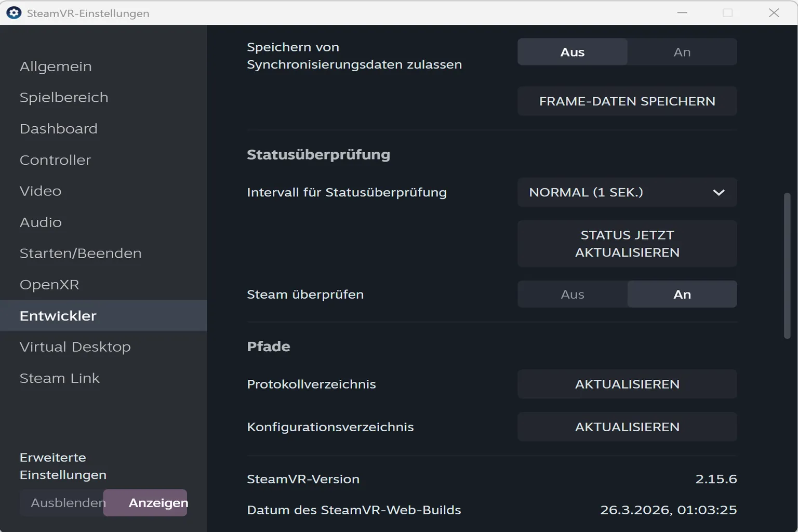Select Ausblenden for Erweiterte Einstellungen
The image size is (798, 532).
62,503
